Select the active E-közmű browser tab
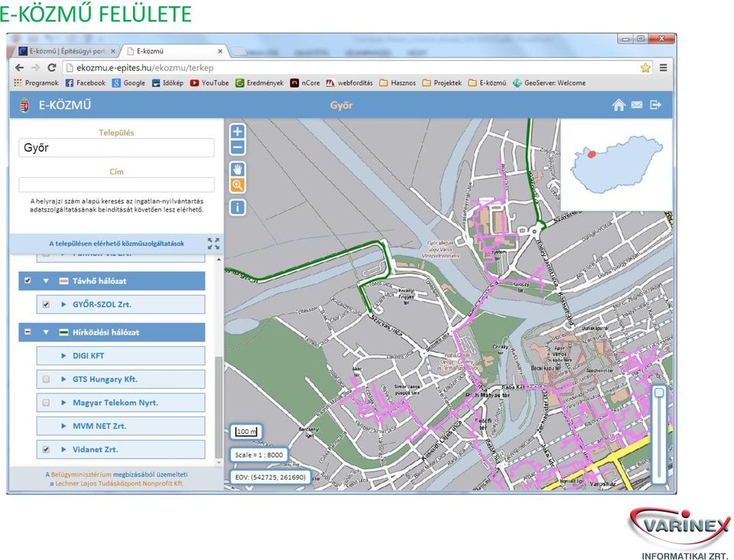 [174, 51]
